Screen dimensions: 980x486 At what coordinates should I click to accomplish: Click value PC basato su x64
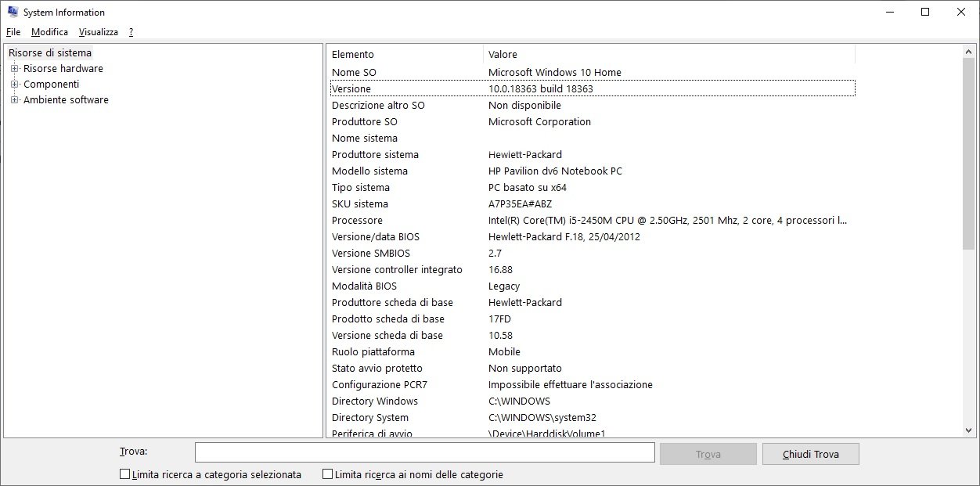(528, 188)
